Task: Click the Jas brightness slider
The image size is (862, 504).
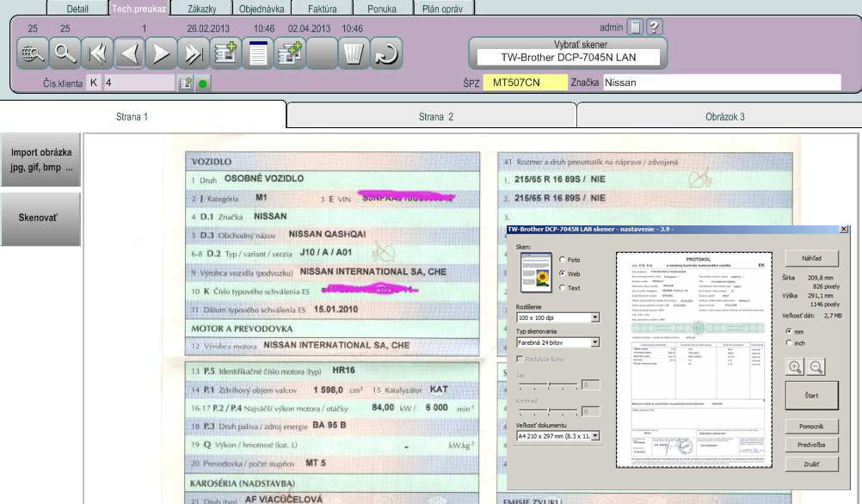Action: [x=548, y=384]
